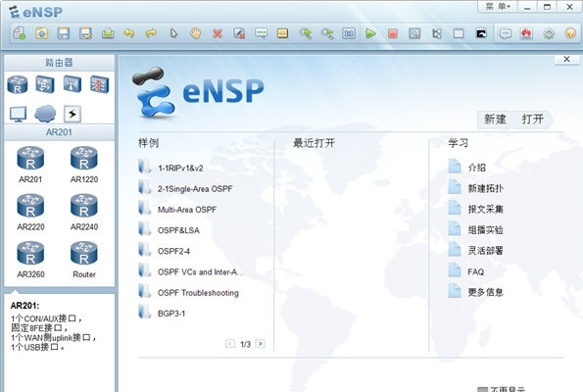Pick the AR201 router model
This screenshot has height=392, width=583.
[30, 165]
